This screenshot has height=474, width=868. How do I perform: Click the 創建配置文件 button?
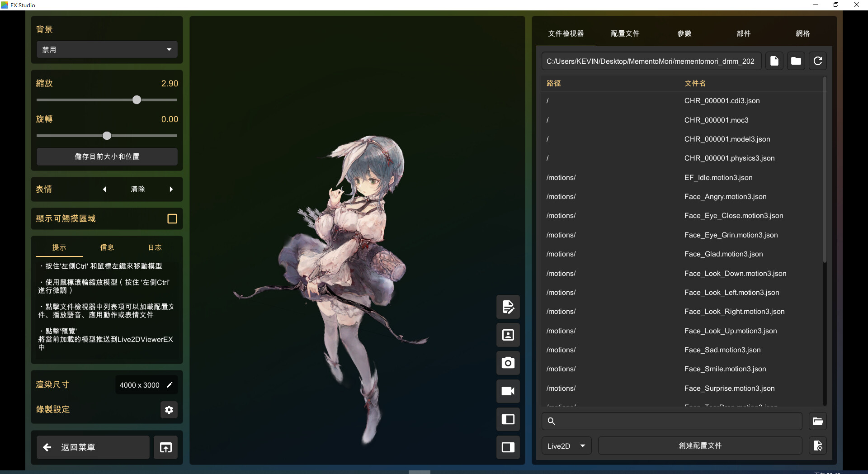point(700,446)
